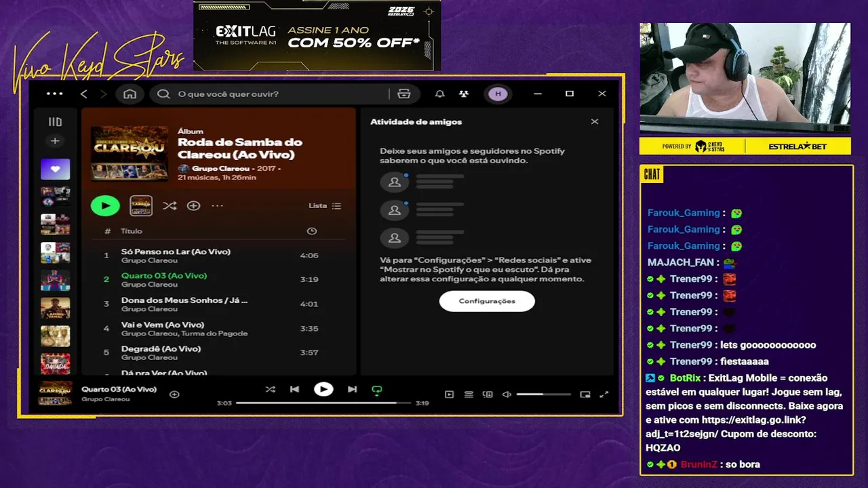Click the song progress bar
Image resolution: width=868 pixels, height=488 pixels.
pos(323,403)
